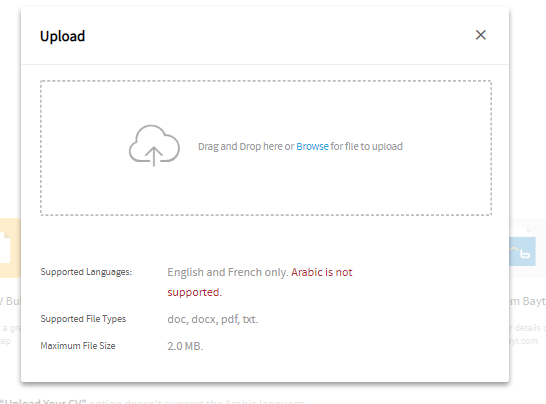Image resolution: width=546 pixels, height=404 pixels.
Task: Click the "Upload Your CV" text below the dialog
Action: 43,401
